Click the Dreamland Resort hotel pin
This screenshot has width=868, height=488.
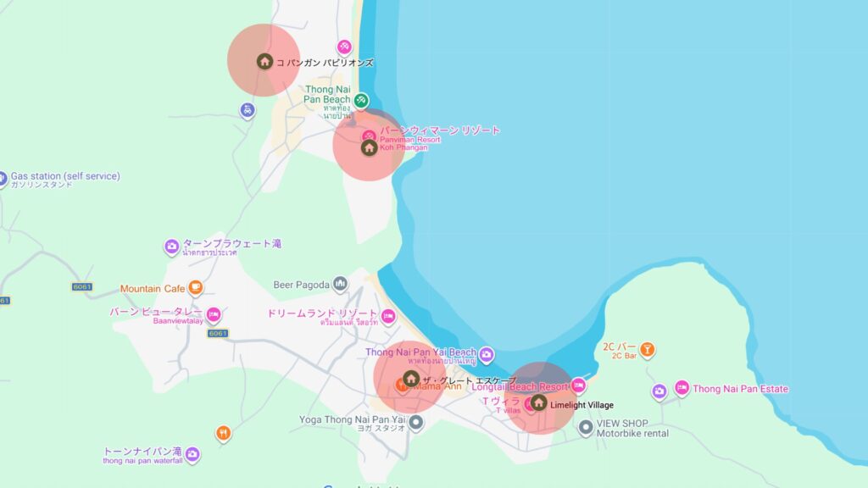388,317
